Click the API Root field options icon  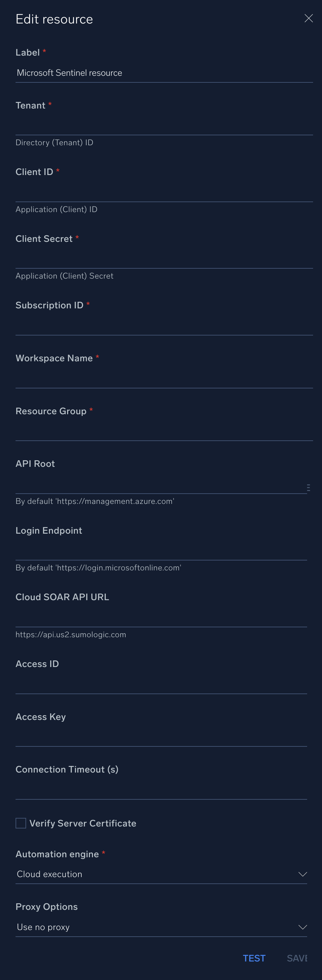click(308, 488)
